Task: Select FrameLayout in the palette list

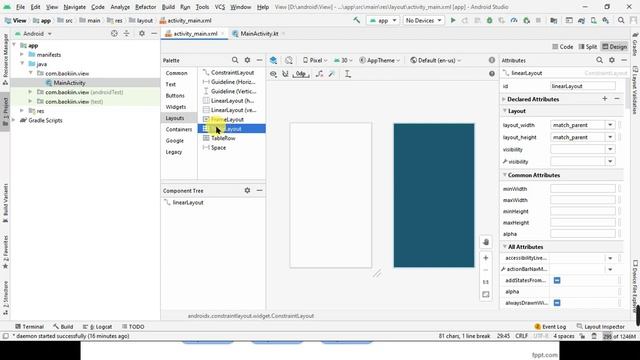Action: (x=231, y=119)
